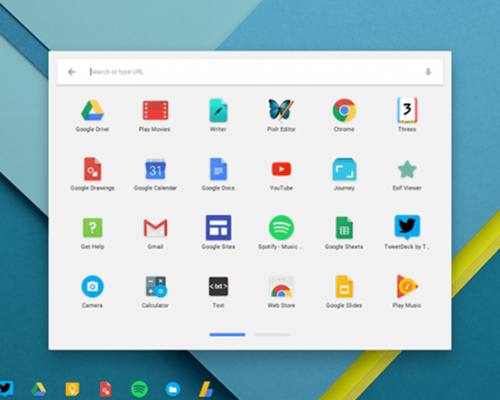Focus the Search or type URL field
This screenshot has height=400, width=500.
250,72
